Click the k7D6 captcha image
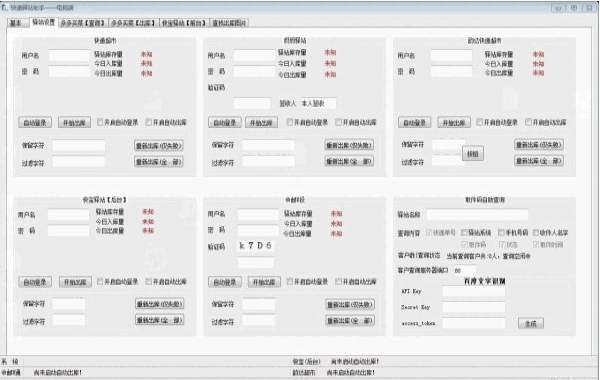 [x=256, y=246]
